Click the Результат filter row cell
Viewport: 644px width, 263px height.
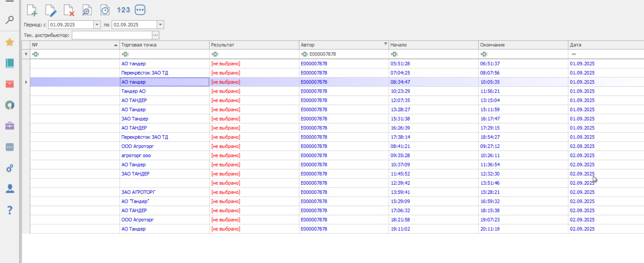254,54
